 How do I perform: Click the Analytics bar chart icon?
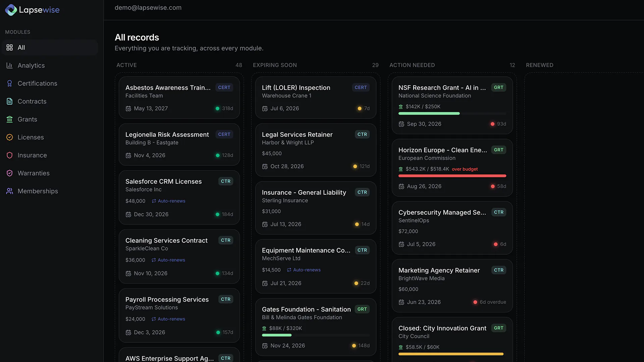(9, 65)
